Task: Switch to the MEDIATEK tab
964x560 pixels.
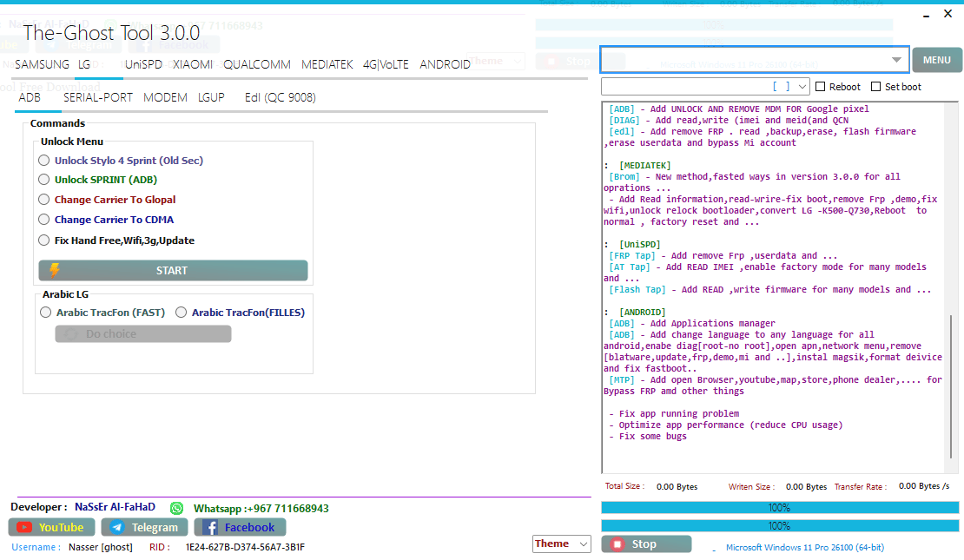Action: pyautogui.click(x=329, y=64)
